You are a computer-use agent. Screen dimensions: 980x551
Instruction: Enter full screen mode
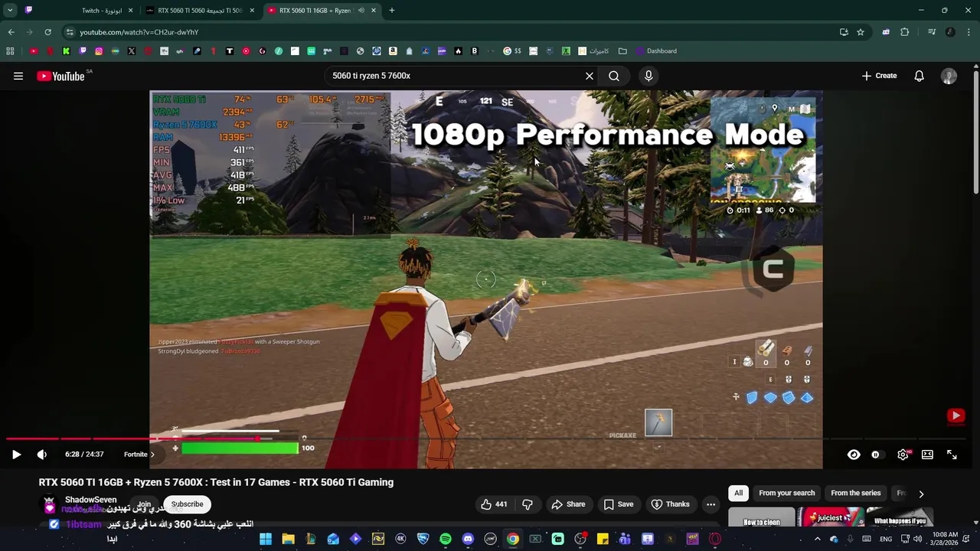[x=952, y=455]
